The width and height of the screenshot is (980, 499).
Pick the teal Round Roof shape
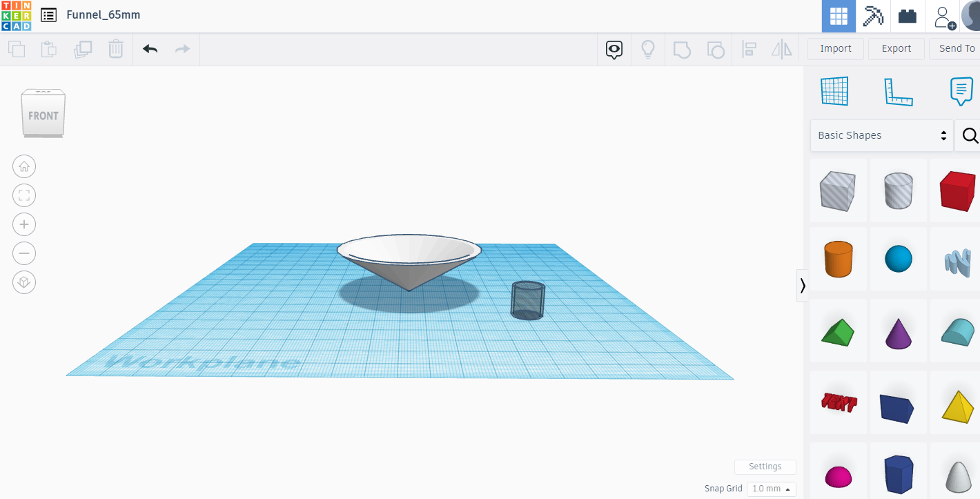click(957, 331)
